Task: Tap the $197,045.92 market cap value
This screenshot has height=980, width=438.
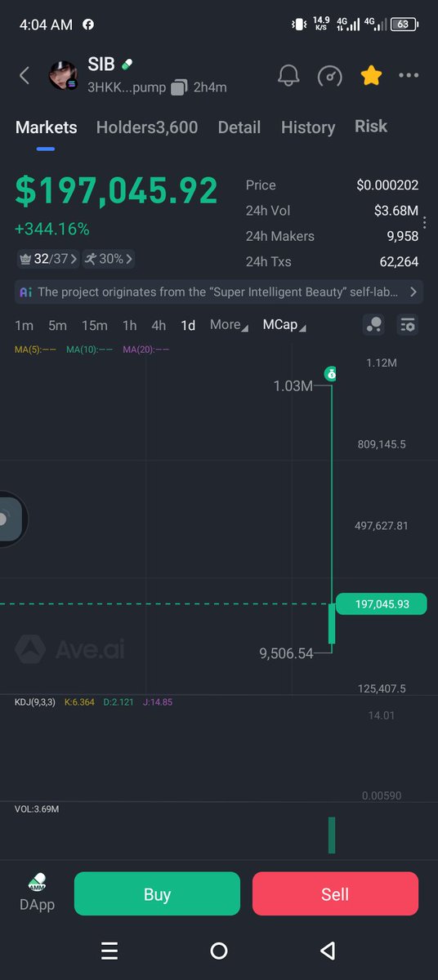Action: [116, 190]
